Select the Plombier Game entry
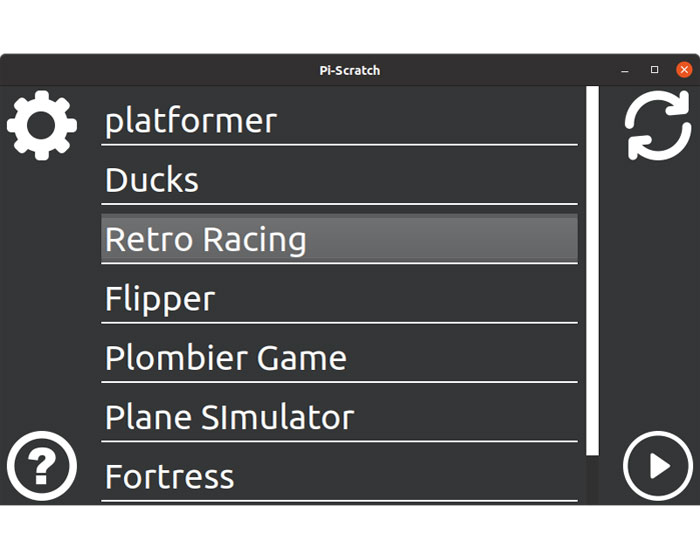The width and height of the screenshot is (700, 560). coord(339,357)
